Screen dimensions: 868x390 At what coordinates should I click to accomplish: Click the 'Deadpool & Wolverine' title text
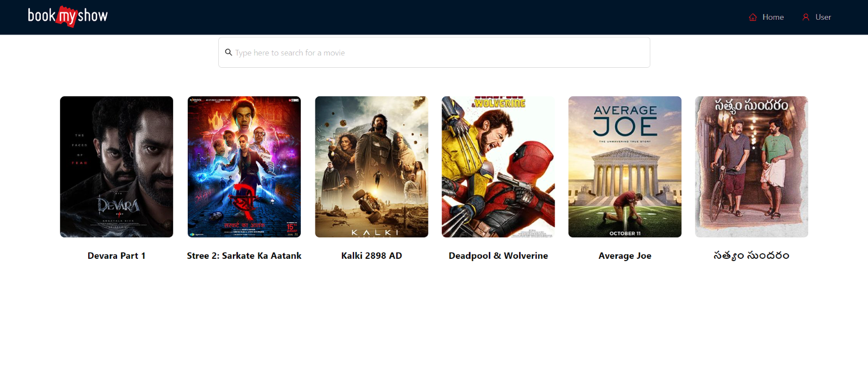(498, 256)
